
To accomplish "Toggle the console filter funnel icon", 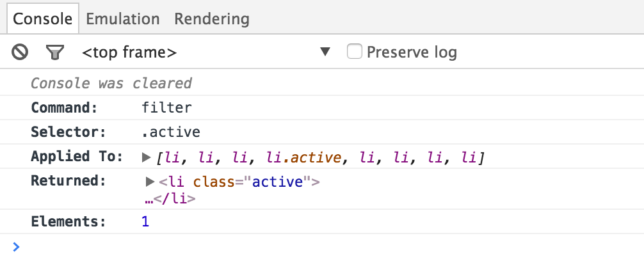I will 56,52.
